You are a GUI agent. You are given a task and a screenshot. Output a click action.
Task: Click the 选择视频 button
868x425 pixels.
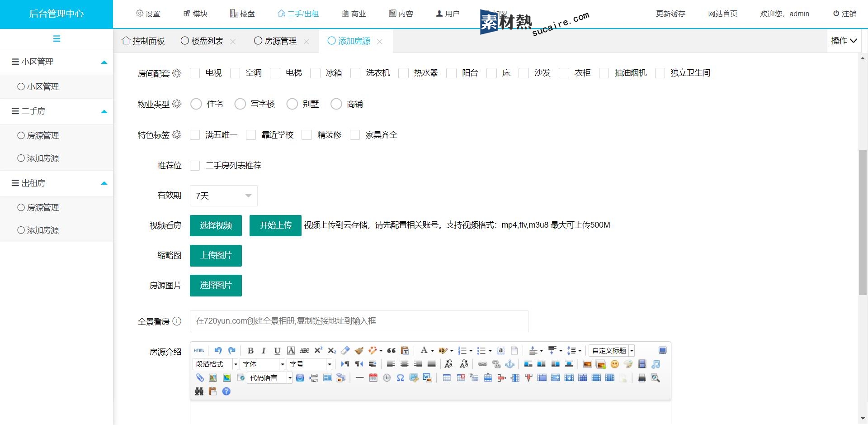(216, 225)
